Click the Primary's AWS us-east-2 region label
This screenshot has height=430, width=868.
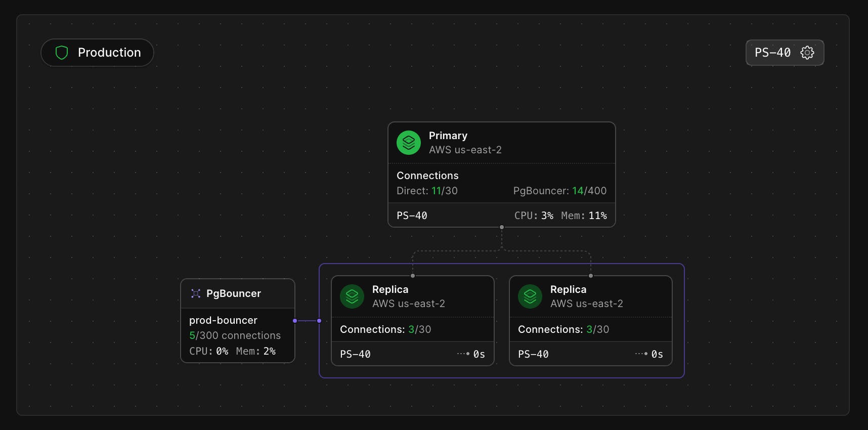click(x=465, y=150)
